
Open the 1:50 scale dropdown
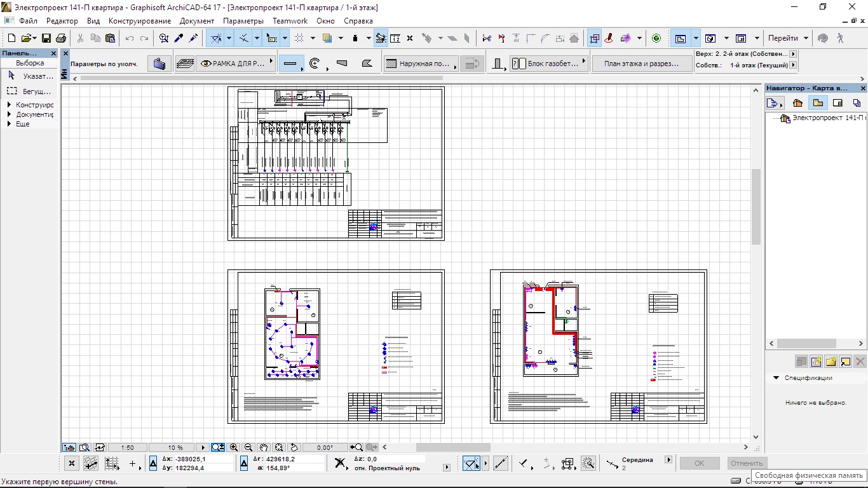pyautogui.click(x=127, y=447)
